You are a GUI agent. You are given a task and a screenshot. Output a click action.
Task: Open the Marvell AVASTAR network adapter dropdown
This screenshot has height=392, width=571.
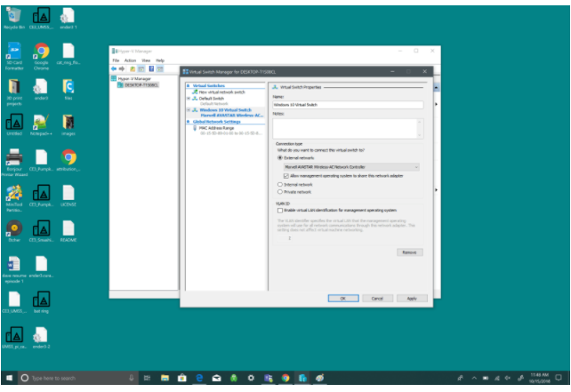coord(351,167)
